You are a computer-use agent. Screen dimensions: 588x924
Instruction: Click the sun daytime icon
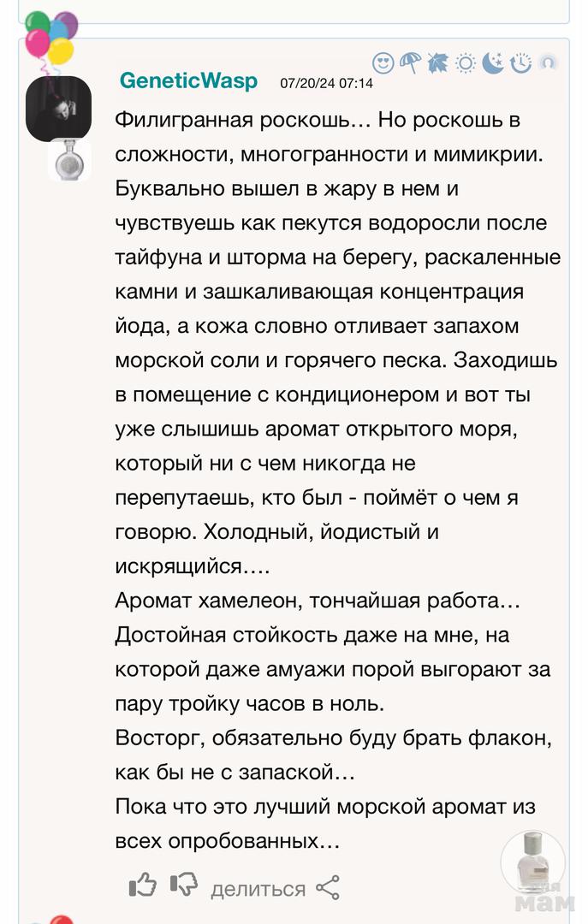466,62
